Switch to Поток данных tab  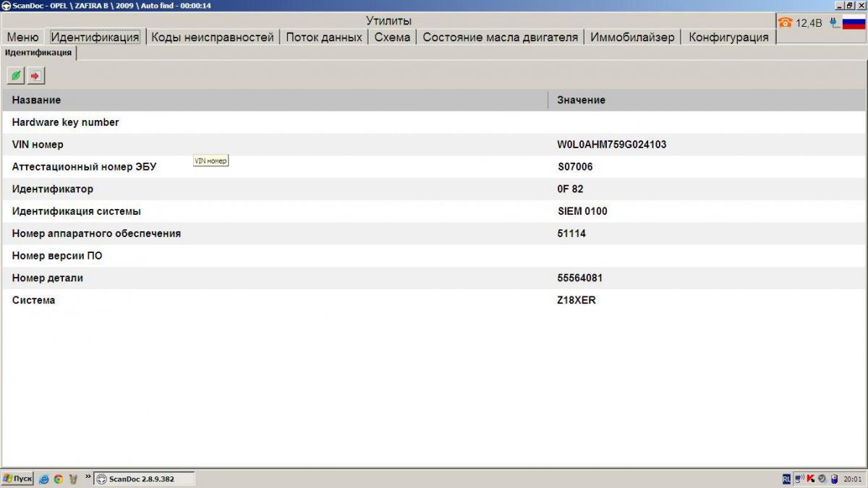coord(324,37)
